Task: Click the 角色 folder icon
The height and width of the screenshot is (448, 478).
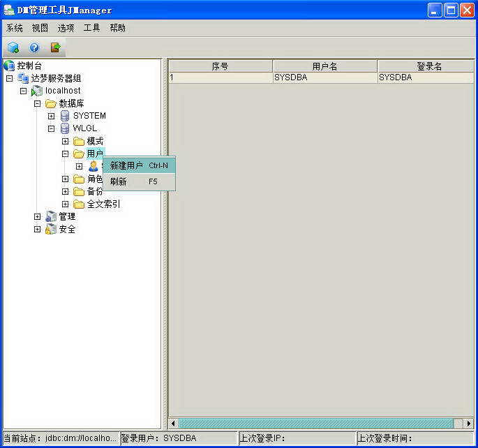Action: [79, 179]
